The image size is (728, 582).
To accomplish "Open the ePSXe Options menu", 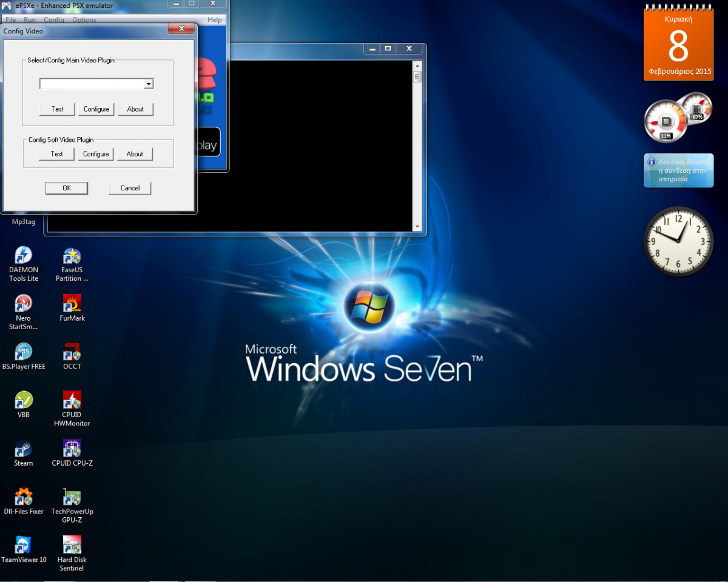I will pyautogui.click(x=84, y=20).
